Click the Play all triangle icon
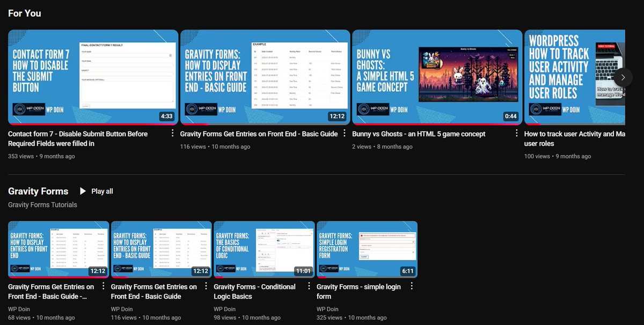 [83, 191]
